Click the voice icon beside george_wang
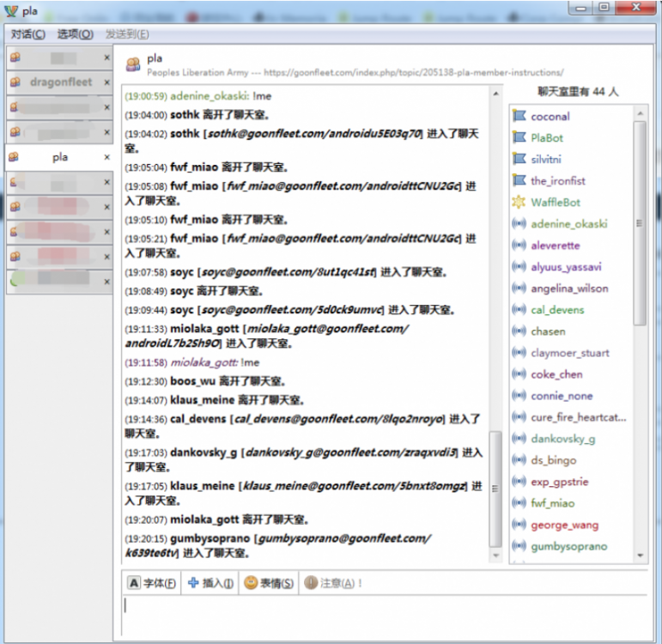This screenshot has width=662, height=644. tap(519, 525)
